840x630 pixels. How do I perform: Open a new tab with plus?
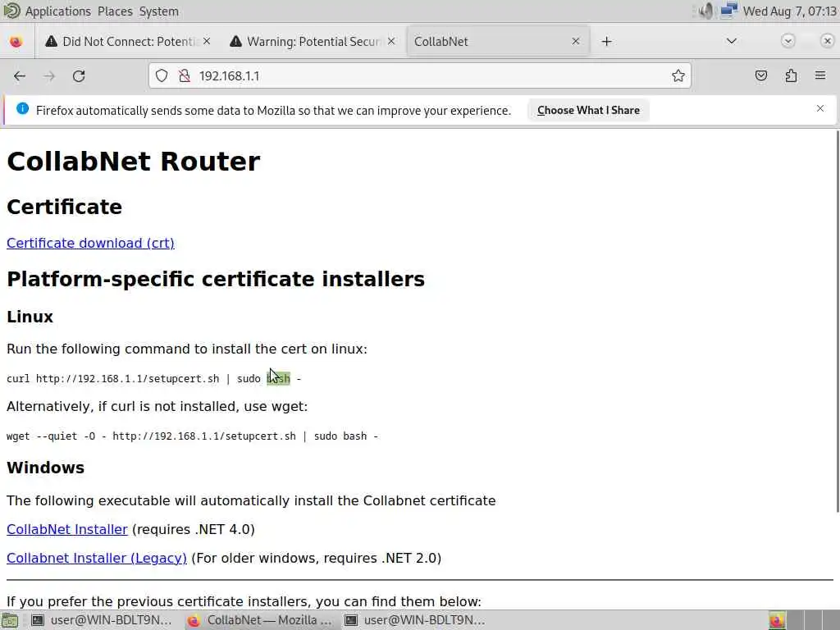606,41
